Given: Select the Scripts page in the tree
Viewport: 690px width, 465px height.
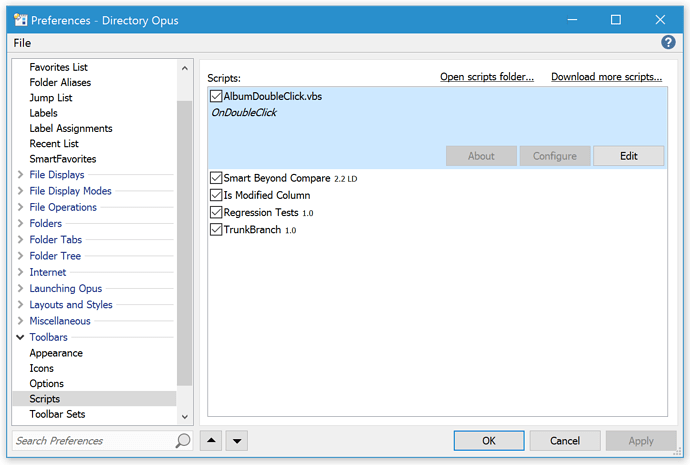Looking at the screenshot, I should [95, 399].
